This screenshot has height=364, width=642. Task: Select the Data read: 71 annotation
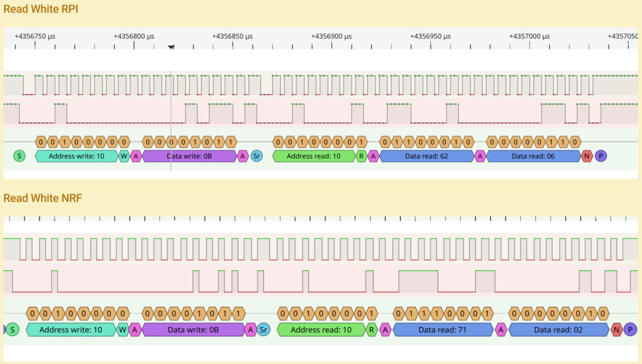[x=444, y=329]
